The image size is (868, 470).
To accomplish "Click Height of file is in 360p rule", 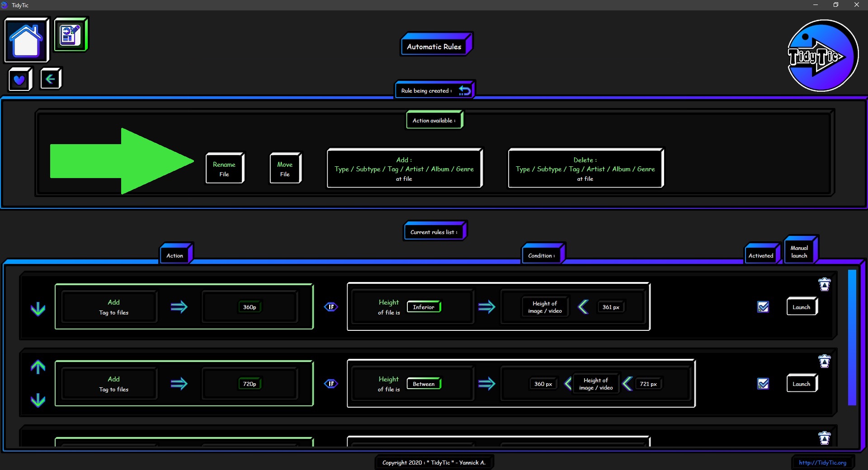I will tap(389, 307).
